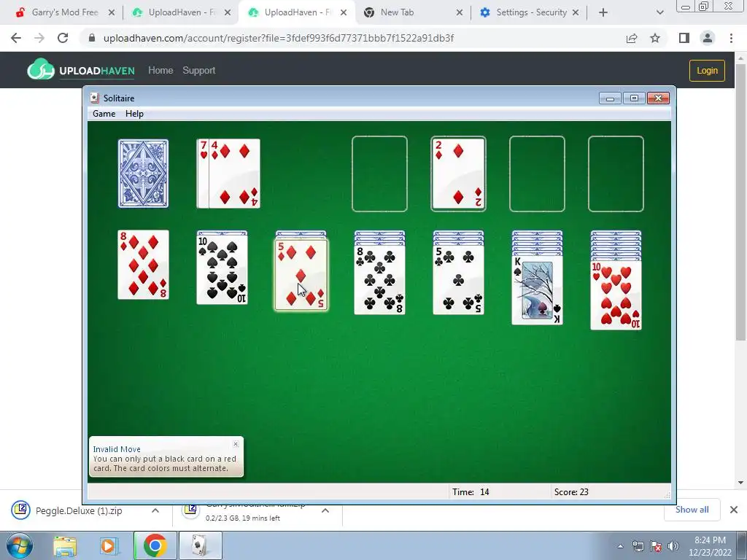This screenshot has height=560, width=747.
Task: Reload the current page
Action: (x=63, y=38)
